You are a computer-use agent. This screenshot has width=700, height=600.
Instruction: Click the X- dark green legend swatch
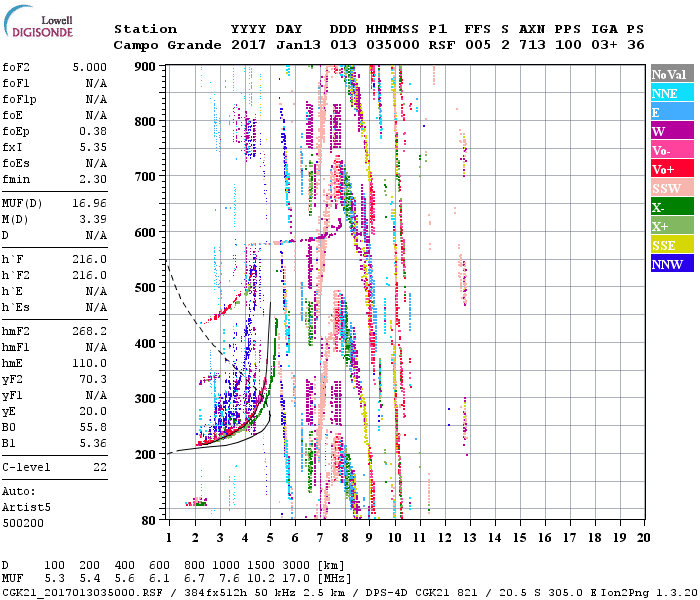coord(671,207)
